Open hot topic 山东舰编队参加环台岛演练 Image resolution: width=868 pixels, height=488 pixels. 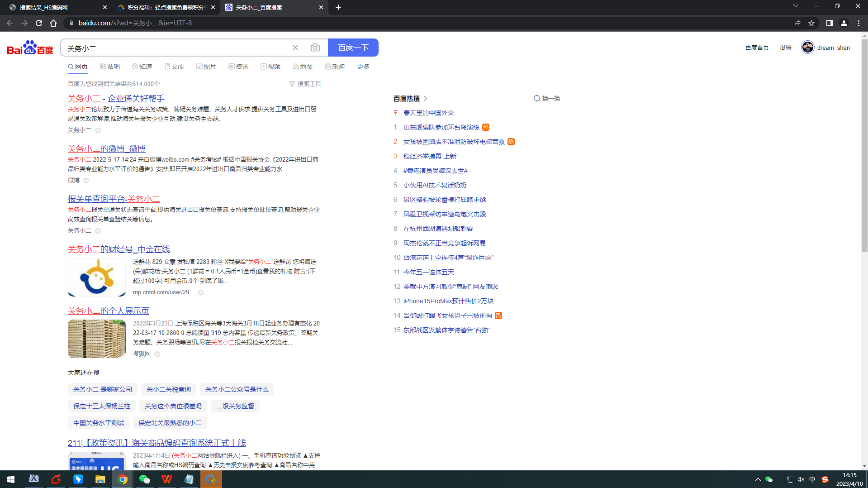(441, 127)
